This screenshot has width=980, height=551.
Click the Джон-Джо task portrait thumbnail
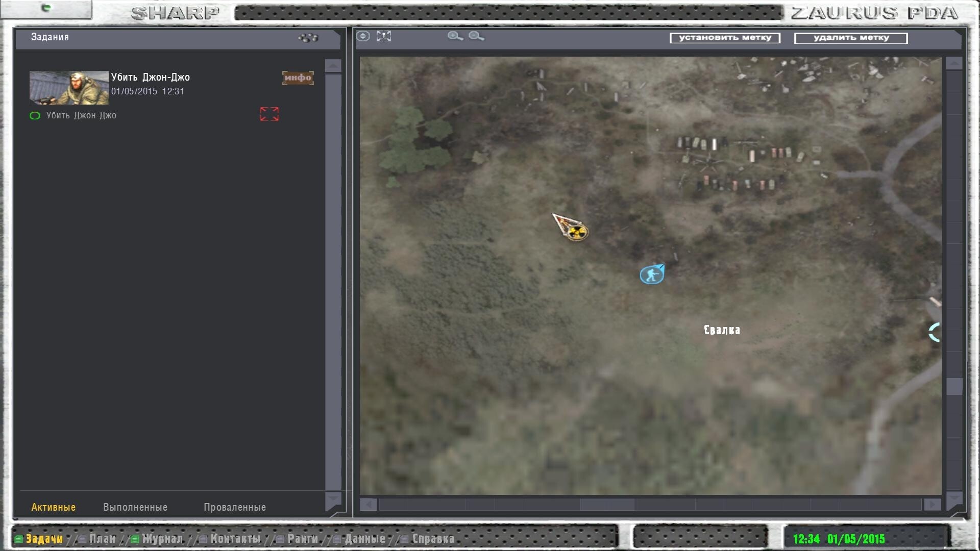69,87
